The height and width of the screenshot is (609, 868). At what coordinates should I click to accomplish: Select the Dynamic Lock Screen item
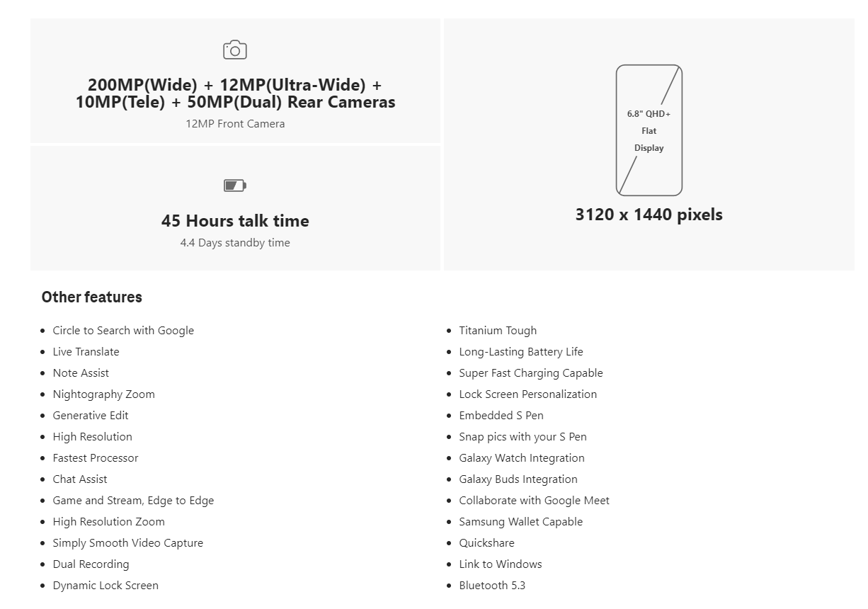click(x=105, y=586)
